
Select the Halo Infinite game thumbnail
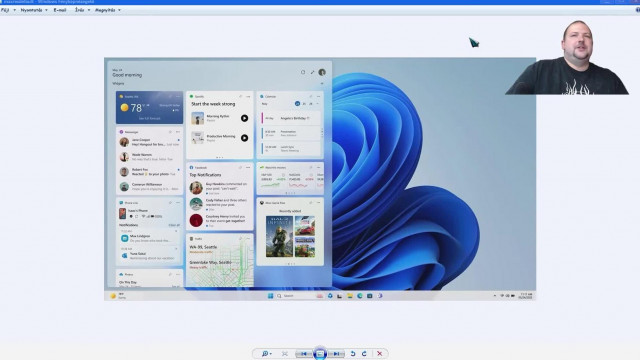(x=279, y=236)
